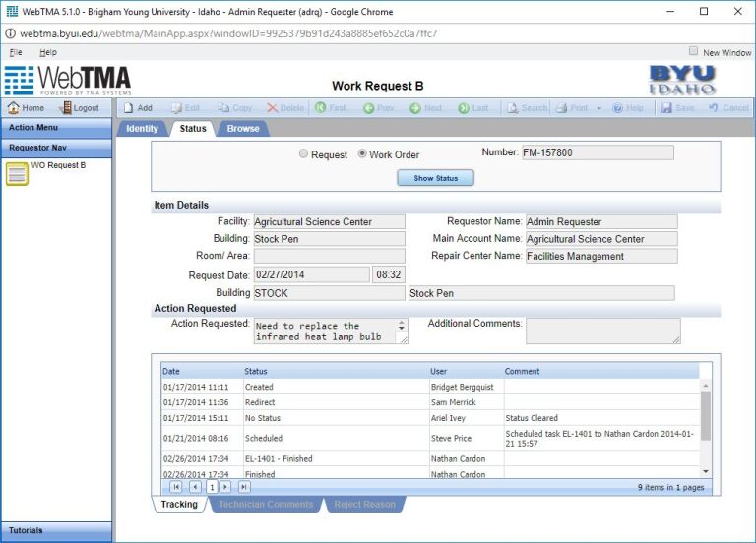
Task: Select the Tracking bottom tab
Action: [x=179, y=504]
